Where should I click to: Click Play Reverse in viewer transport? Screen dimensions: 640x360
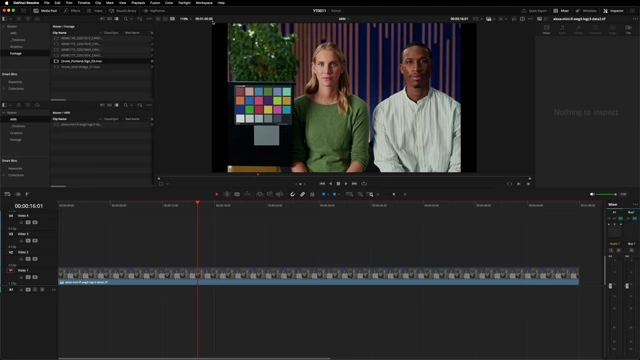[331, 184]
